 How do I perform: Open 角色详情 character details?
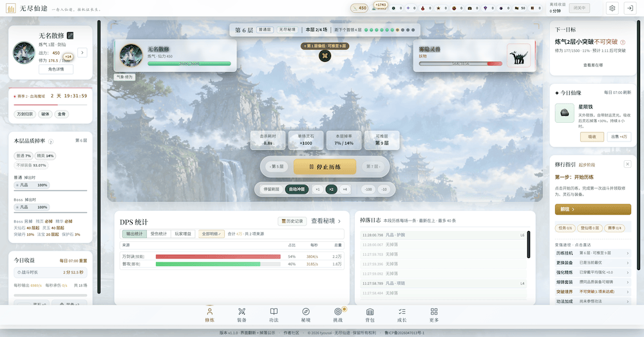[x=56, y=69]
